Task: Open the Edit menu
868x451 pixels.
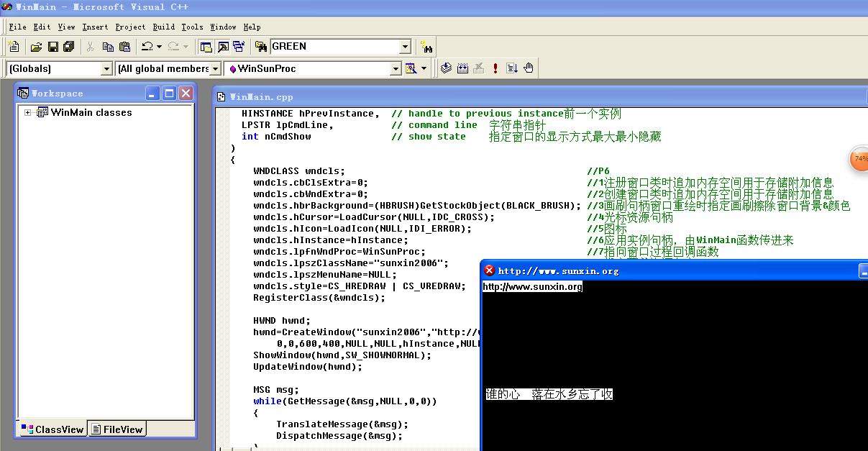Action: pos(42,27)
